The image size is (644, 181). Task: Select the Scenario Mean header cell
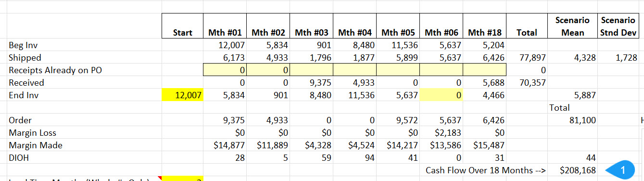(x=572, y=26)
